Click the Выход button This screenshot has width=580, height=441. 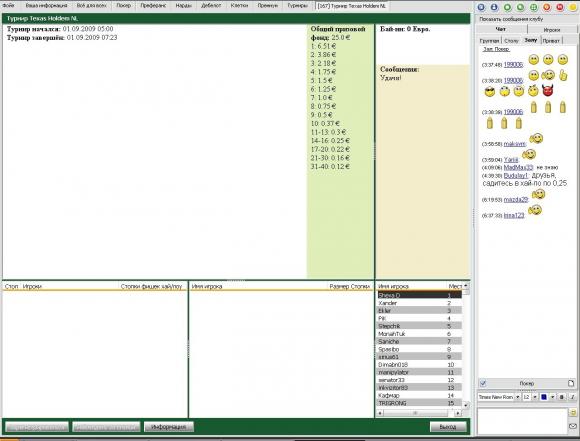coord(448,427)
